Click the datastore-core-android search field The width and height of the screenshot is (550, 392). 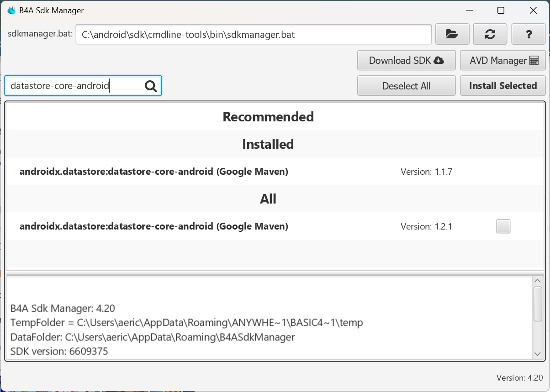point(83,86)
